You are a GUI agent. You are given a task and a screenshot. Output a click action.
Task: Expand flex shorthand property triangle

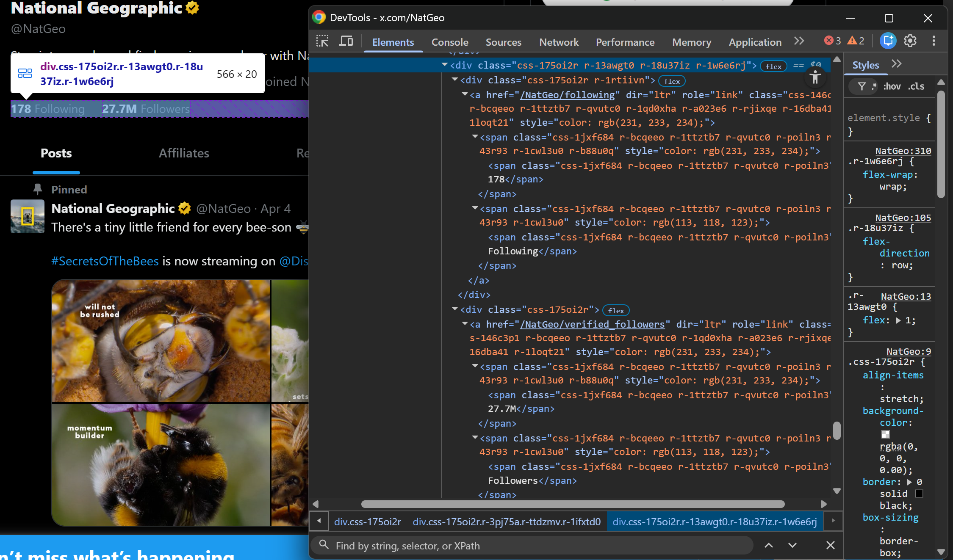tap(898, 320)
